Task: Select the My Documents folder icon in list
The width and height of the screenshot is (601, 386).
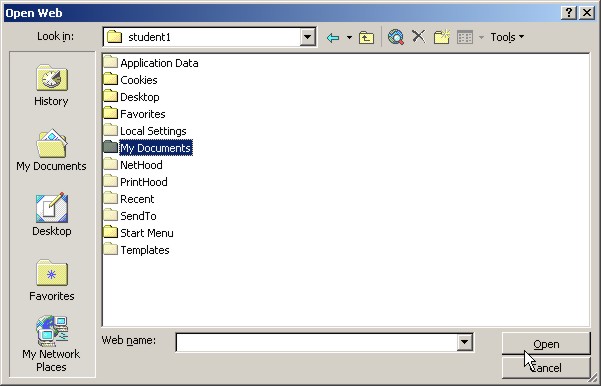Action: click(x=110, y=147)
